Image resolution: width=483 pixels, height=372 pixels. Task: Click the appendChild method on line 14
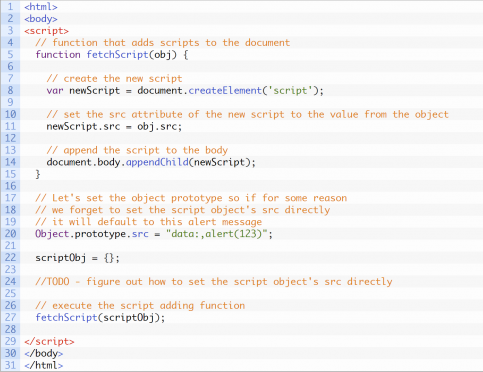[x=157, y=162]
